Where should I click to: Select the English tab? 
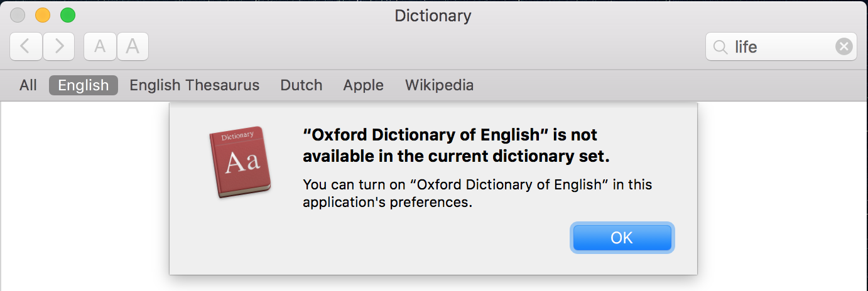tap(84, 85)
